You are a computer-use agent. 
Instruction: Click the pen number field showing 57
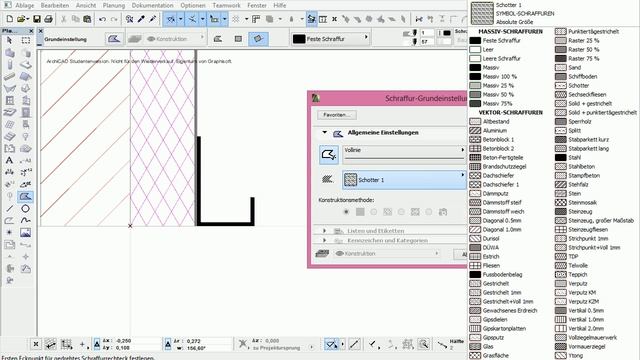coord(427,42)
